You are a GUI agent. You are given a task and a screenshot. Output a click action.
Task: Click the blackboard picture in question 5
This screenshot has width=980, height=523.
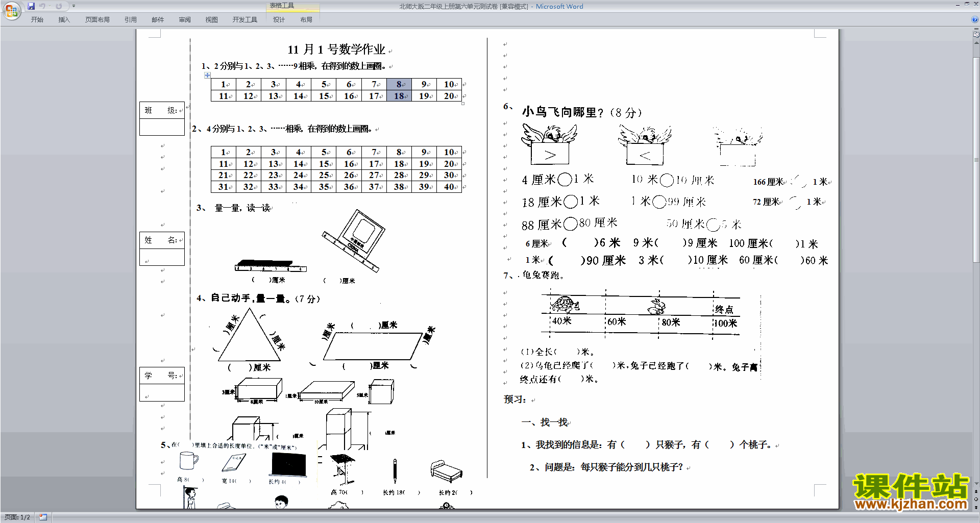[x=288, y=464]
